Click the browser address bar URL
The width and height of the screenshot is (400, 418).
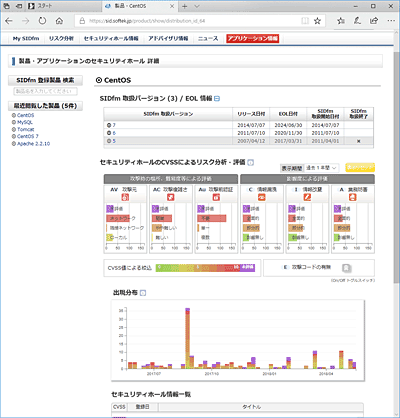pyautogui.click(x=147, y=21)
